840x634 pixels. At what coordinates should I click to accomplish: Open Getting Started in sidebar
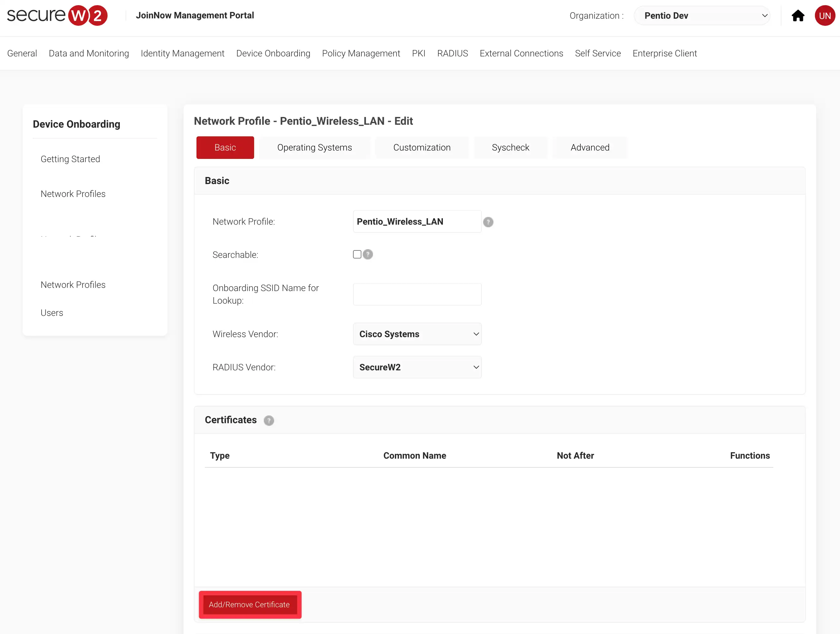tap(70, 159)
